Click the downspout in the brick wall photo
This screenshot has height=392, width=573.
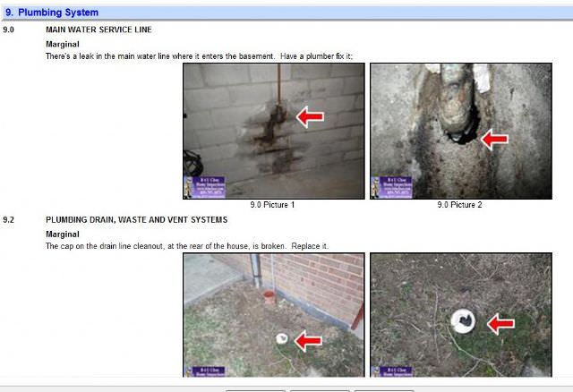tap(259, 277)
